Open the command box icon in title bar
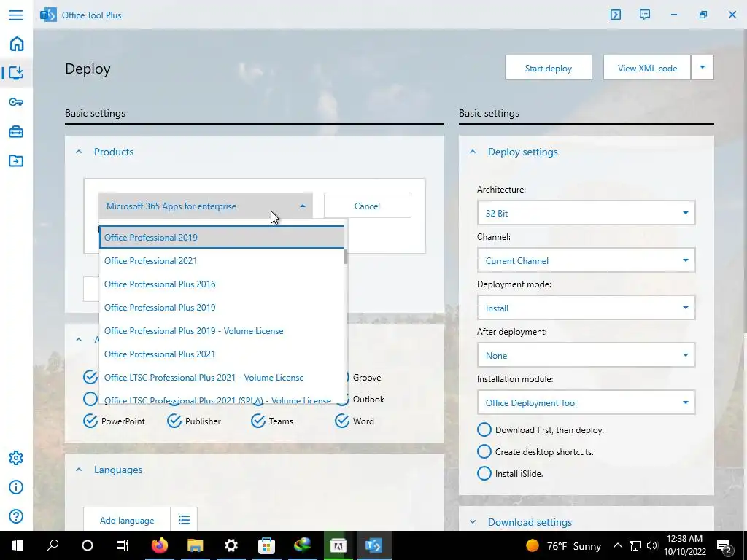Screen dimensions: 747x560 (616, 15)
